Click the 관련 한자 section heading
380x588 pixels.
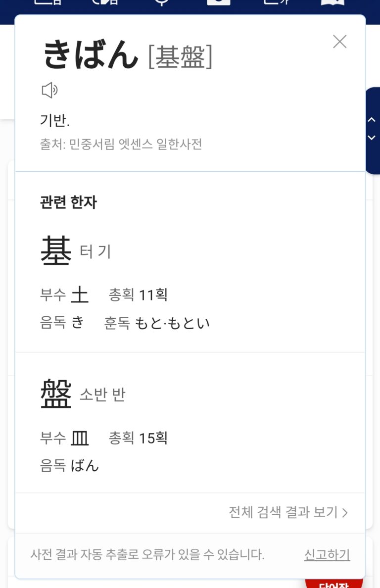coord(68,202)
